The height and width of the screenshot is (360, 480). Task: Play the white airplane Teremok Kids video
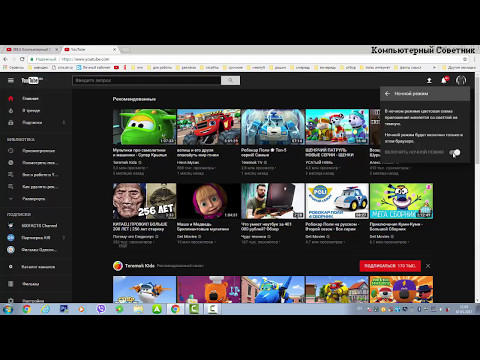(144, 289)
